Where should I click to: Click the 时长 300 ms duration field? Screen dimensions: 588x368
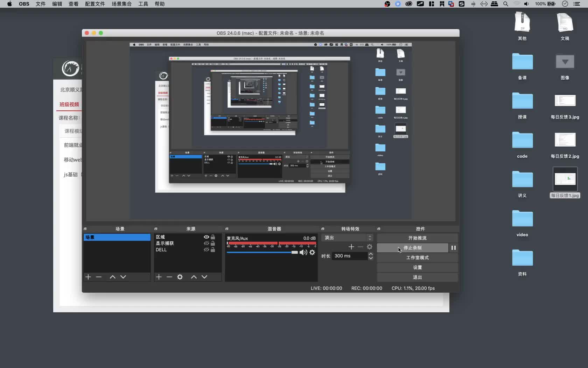350,256
